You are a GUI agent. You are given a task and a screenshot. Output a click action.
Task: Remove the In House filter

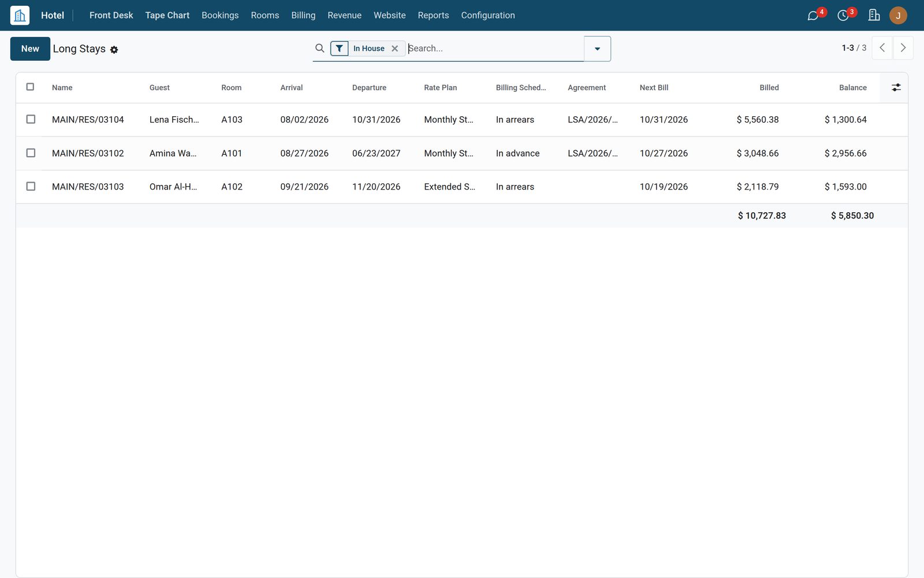[395, 49]
